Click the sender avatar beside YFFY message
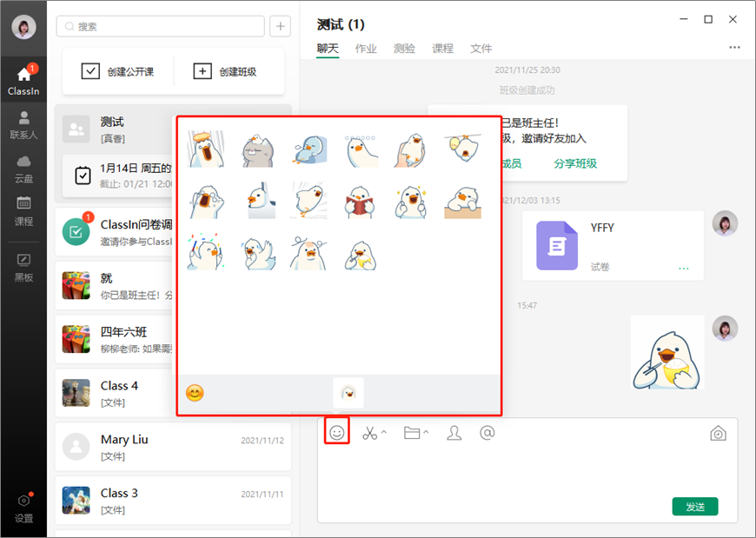756x538 pixels. pyautogui.click(x=725, y=223)
